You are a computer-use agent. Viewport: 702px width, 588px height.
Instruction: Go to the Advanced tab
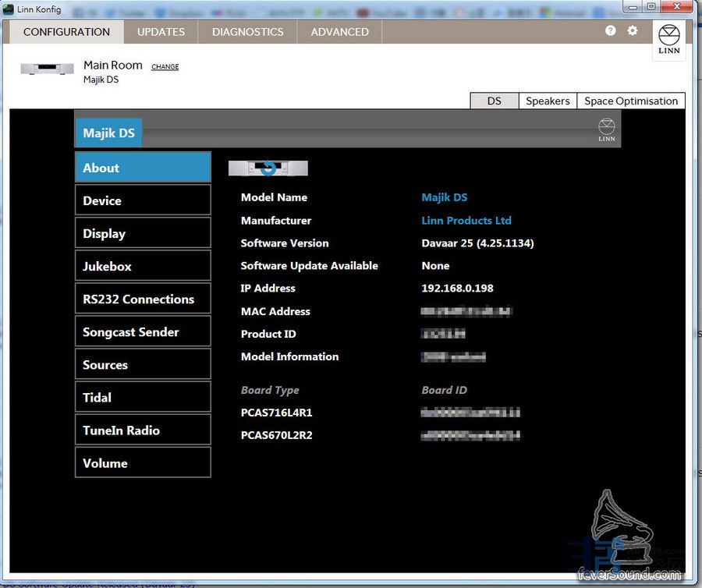click(339, 32)
